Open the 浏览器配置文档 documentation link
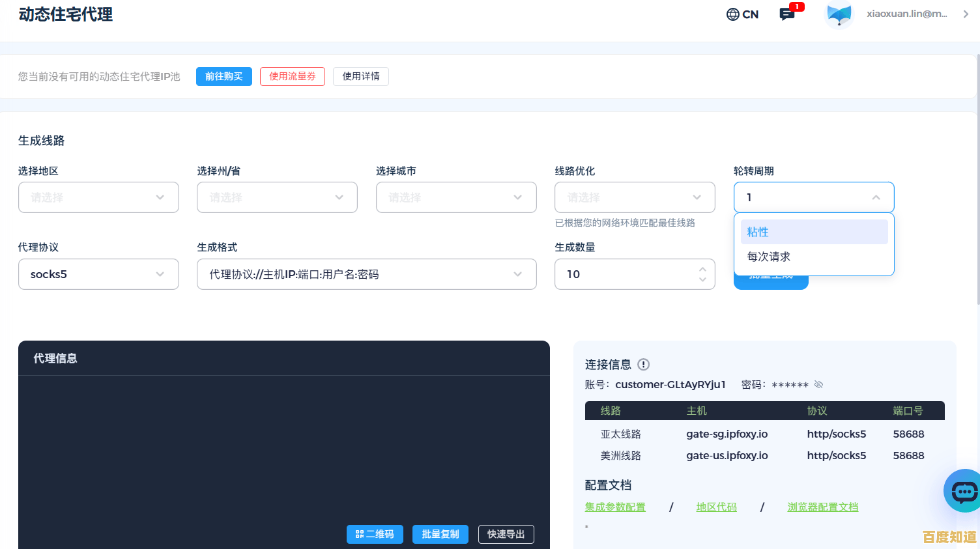 pyautogui.click(x=822, y=507)
